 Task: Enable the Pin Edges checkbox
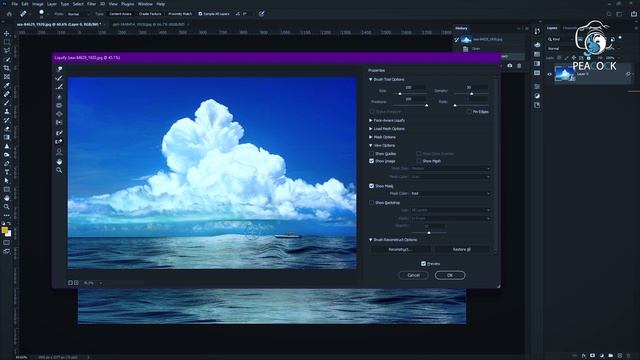(469, 112)
